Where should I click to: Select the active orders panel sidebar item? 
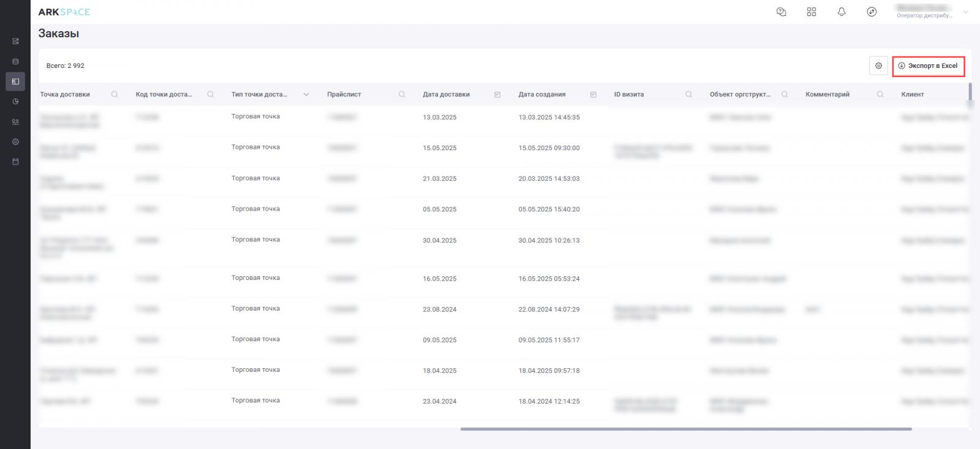click(x=15, y=81)
